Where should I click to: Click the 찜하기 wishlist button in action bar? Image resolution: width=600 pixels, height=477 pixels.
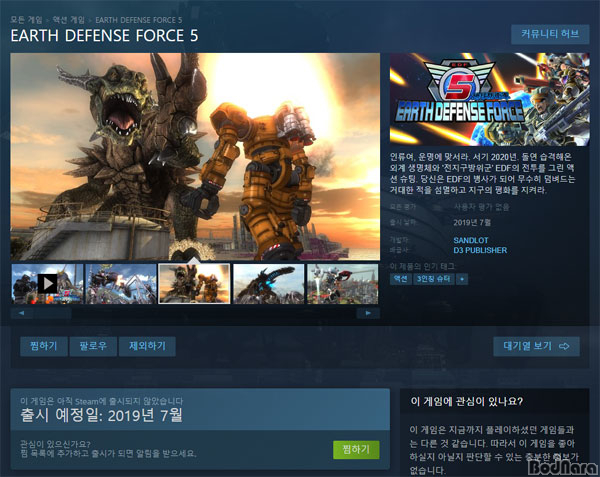(x=44, y=346)
